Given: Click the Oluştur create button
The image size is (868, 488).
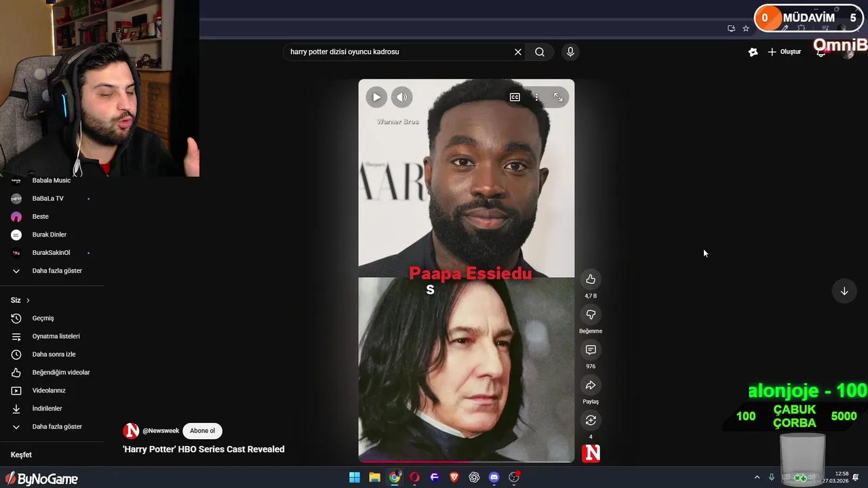Looking at the screenshot, I should tap(785, 52).
